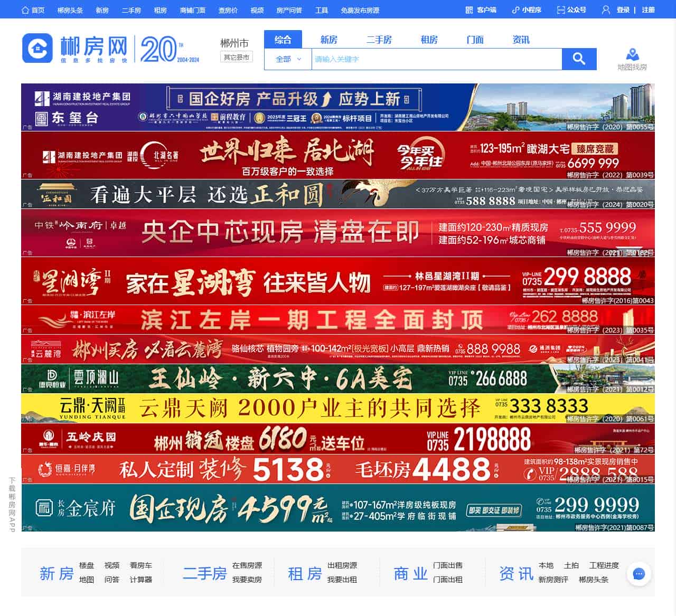Switch to the 租房 search tab

[429, 40]
